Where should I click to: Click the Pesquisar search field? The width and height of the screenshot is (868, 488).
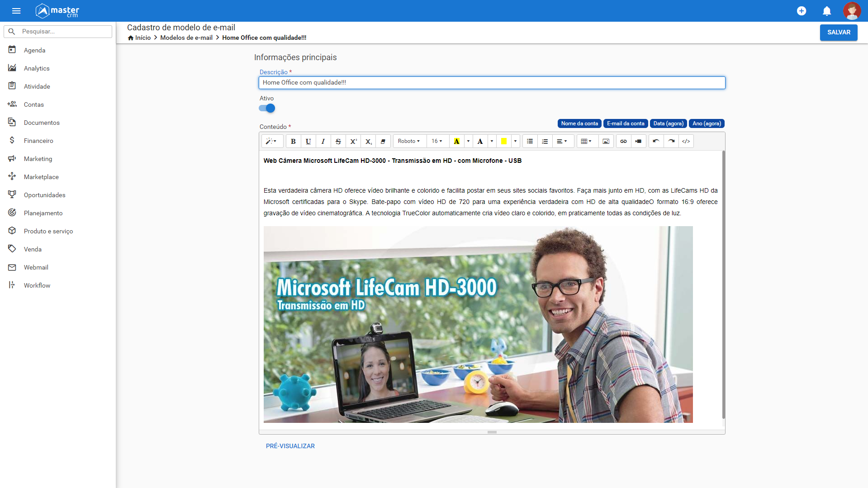58,32
